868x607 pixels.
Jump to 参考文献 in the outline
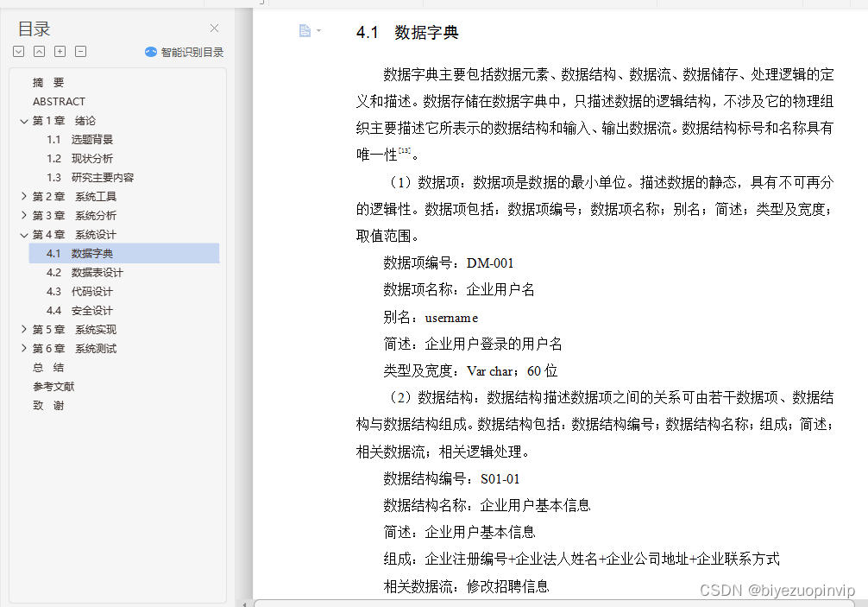[53, 387]
